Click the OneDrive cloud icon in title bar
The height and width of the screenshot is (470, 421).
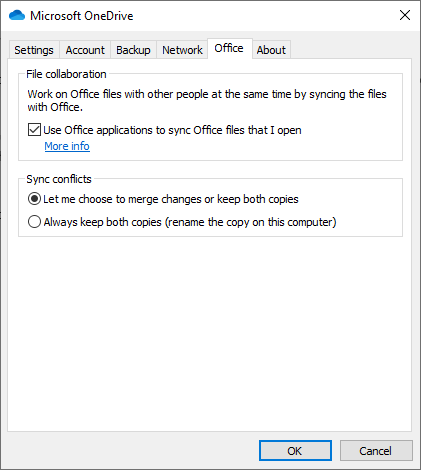tap(17, 15)
